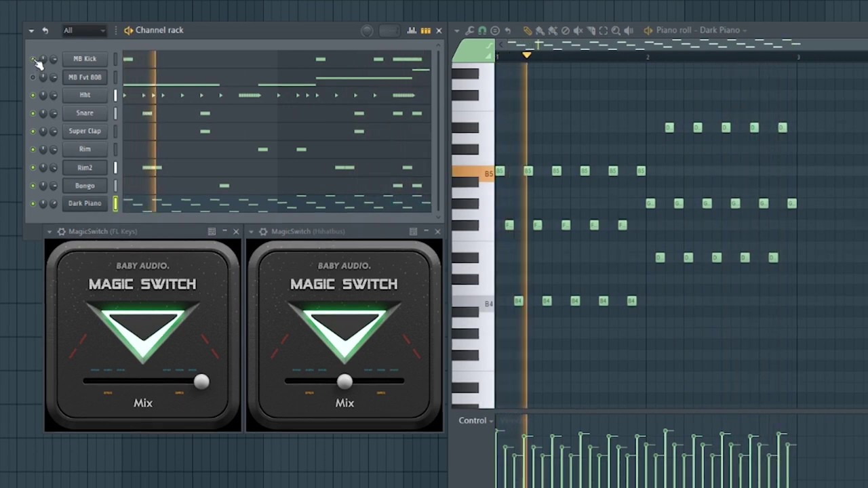
Task: Unmute the MB Fvt 808 channel LED
Action: [33, 77]
